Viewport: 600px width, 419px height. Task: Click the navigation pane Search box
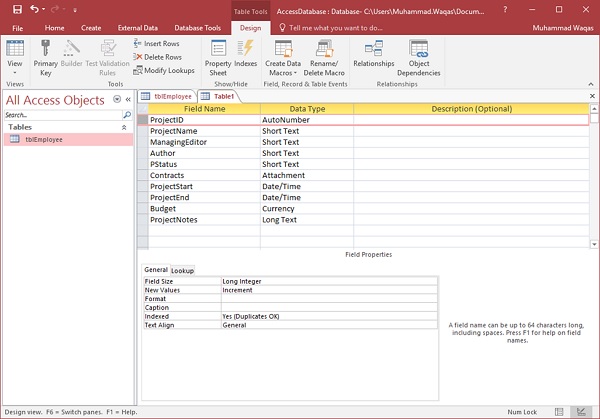point(60,115)
